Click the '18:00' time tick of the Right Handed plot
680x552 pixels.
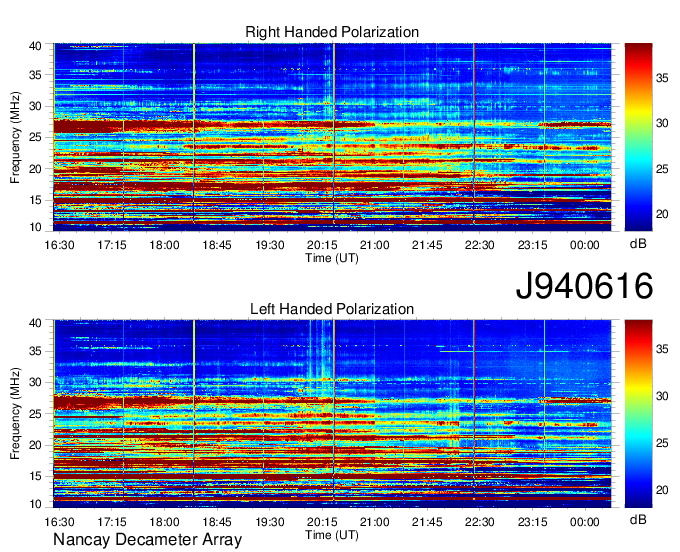pyautogui.click(x=164, y=245)
